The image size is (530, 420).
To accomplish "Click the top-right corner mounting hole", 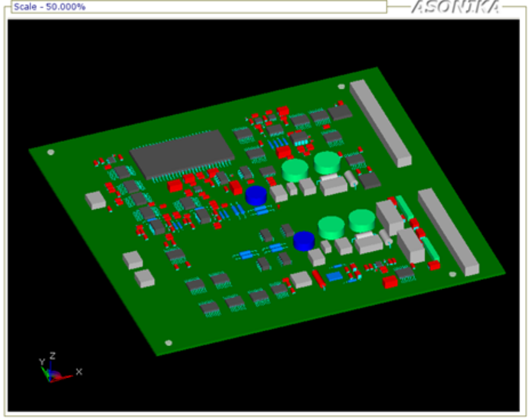I will [341, 87].
